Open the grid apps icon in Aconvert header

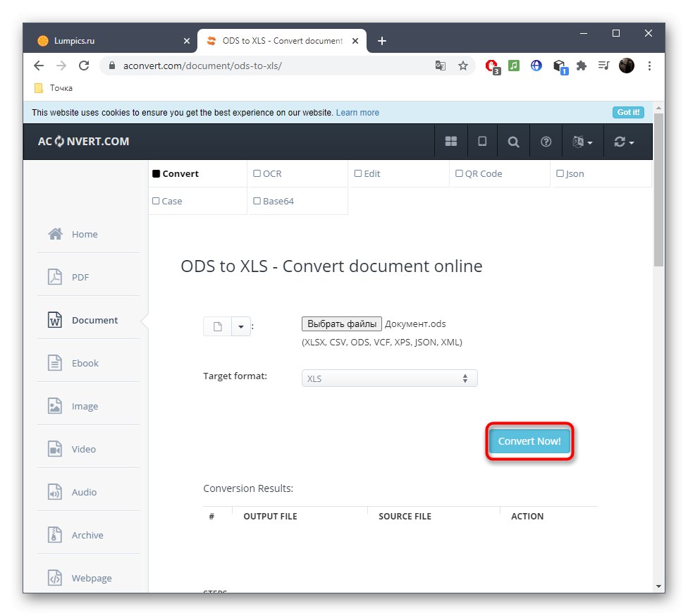(451, 141)
